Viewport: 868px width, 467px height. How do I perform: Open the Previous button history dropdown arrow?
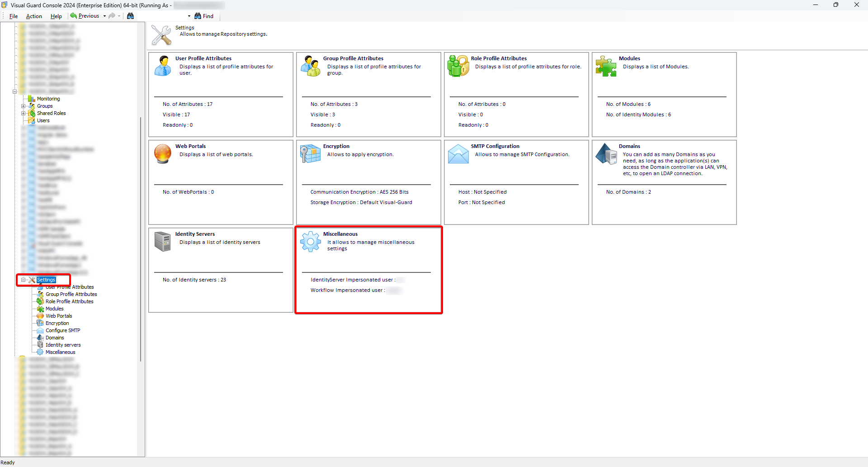coord(104,16)
